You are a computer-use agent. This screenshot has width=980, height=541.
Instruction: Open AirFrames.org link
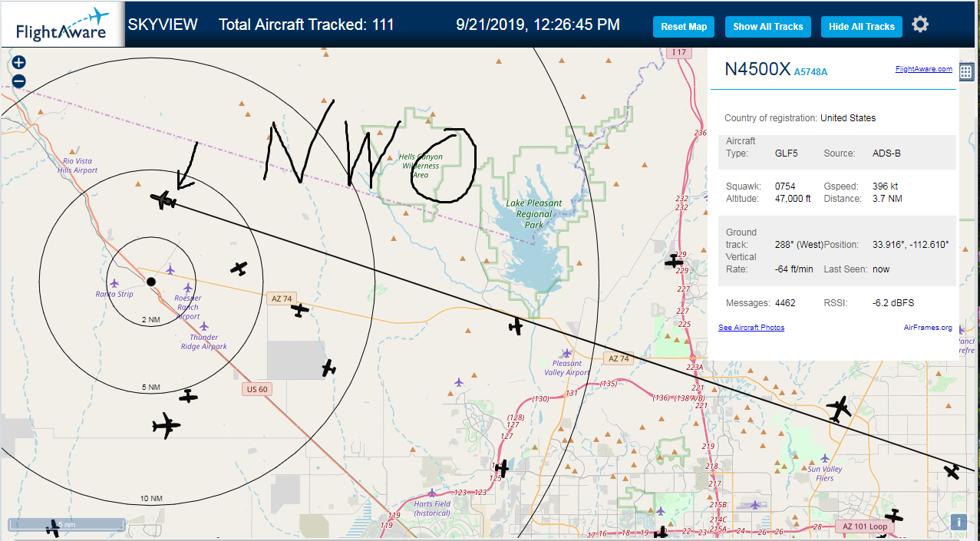click(928, 328)
